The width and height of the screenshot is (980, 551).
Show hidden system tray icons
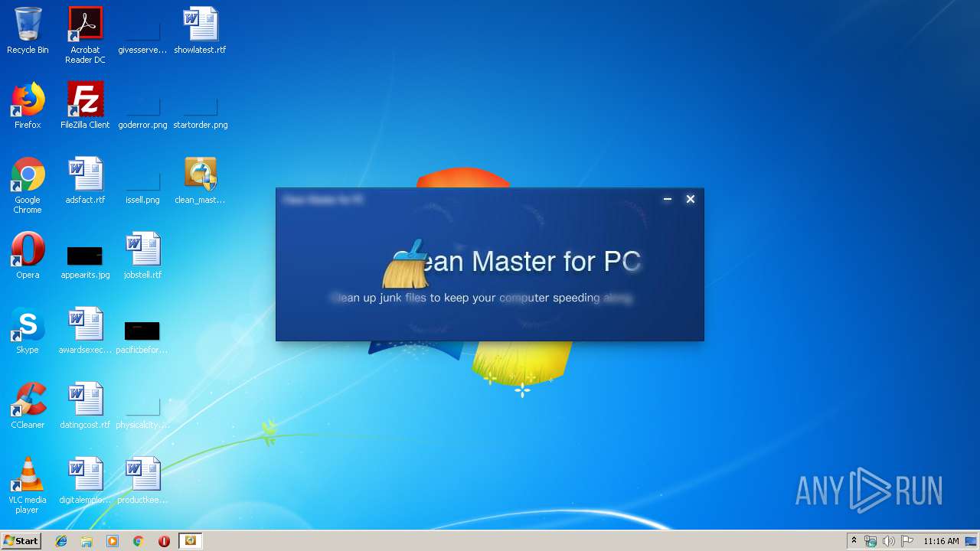854,540
